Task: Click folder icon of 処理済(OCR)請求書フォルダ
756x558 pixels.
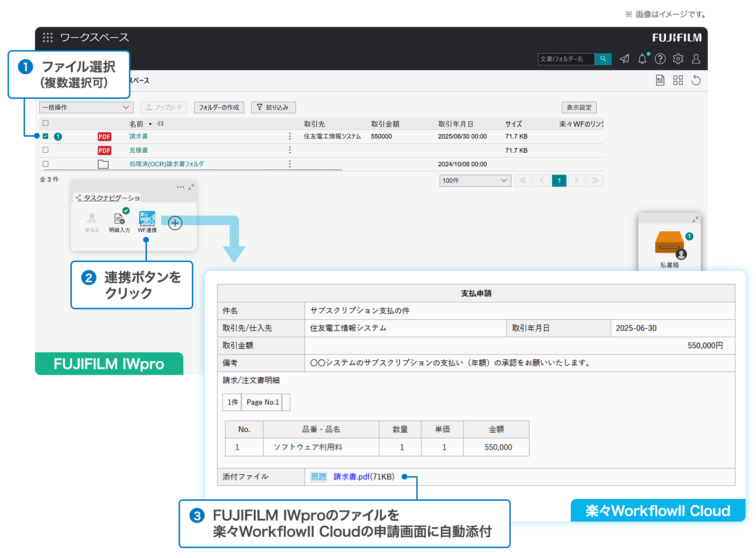Action: [x=103, y=164]
